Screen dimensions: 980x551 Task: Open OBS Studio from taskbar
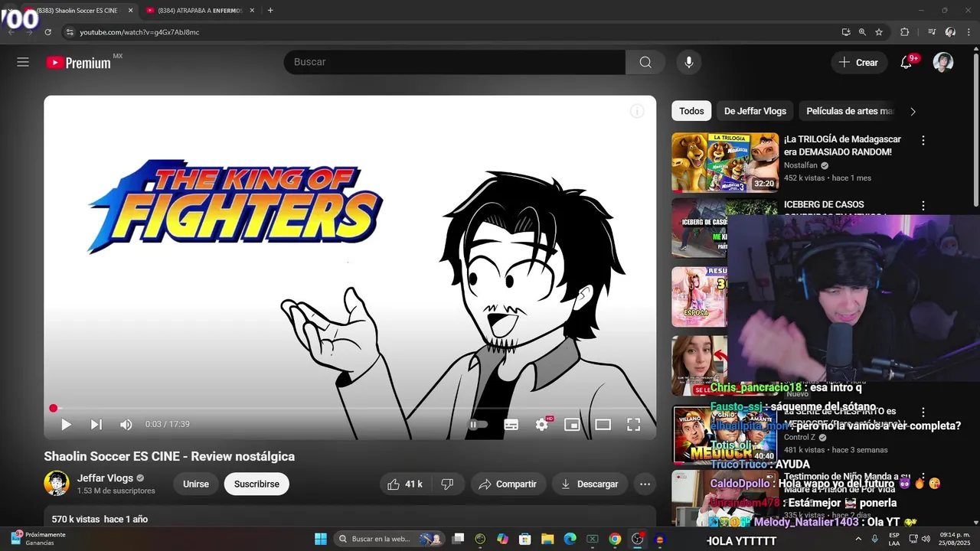pyautogui.click(x=637, y=539)
